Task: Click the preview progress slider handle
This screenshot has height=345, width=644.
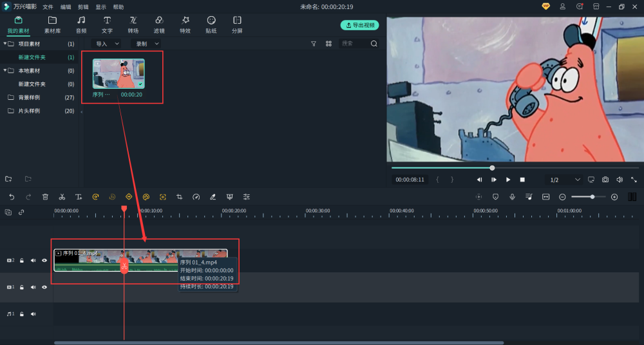Action: (x=492, y=167)
